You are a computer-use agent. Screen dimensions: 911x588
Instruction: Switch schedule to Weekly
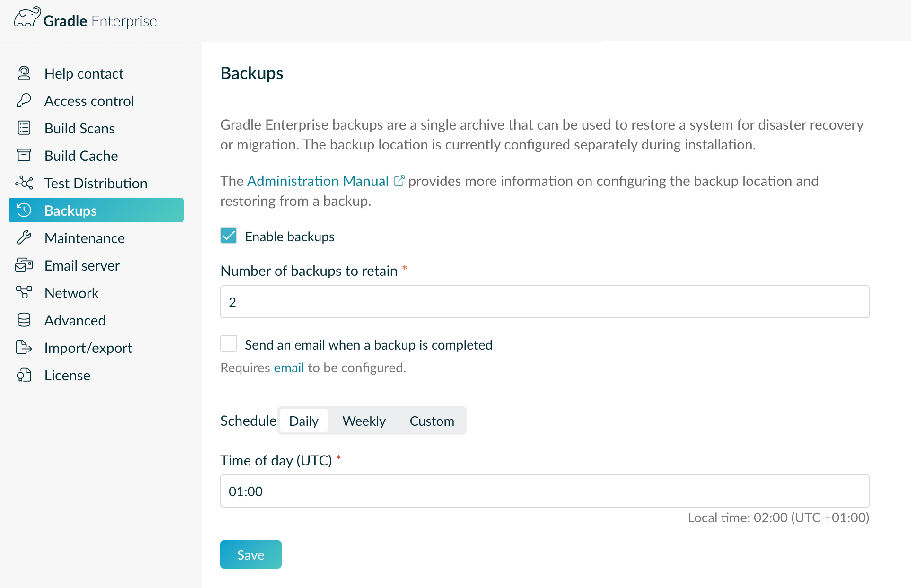coord(364,421)
